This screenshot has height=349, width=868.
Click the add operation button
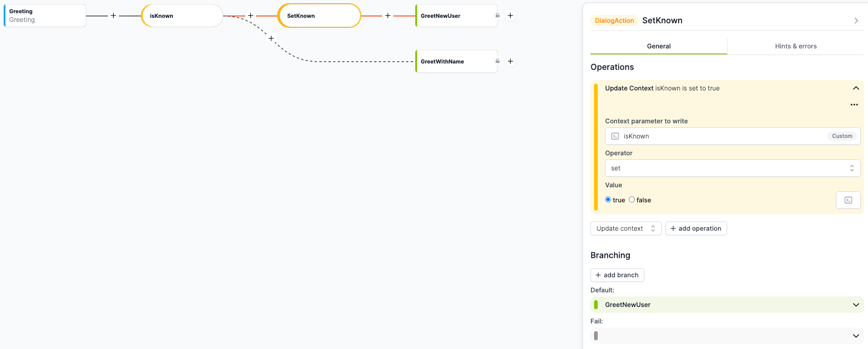tap(696, 228)
